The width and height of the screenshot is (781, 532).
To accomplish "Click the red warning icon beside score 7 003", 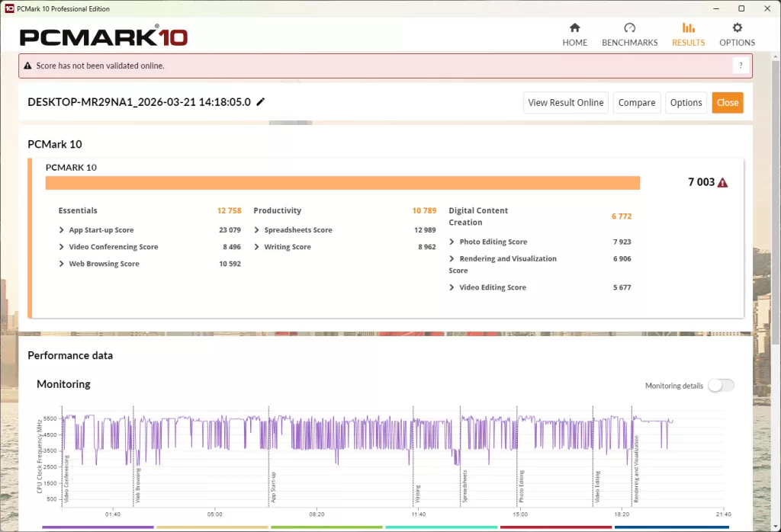I will (x=722, y=183).
